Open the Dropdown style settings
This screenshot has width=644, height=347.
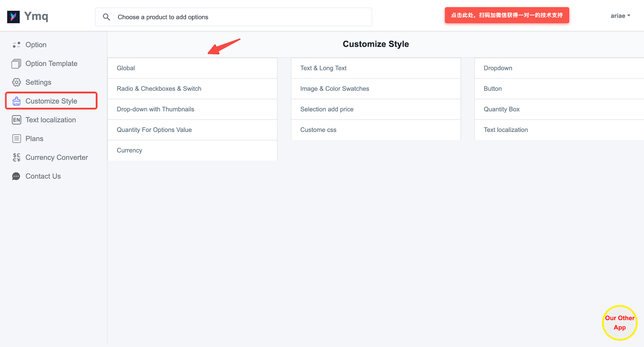tap(559, 68)
